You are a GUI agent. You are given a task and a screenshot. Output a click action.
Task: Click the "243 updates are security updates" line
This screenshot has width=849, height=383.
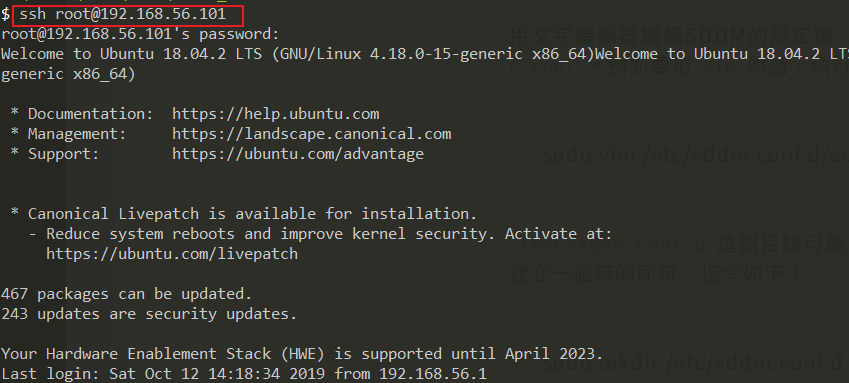[x=149, y=314]
